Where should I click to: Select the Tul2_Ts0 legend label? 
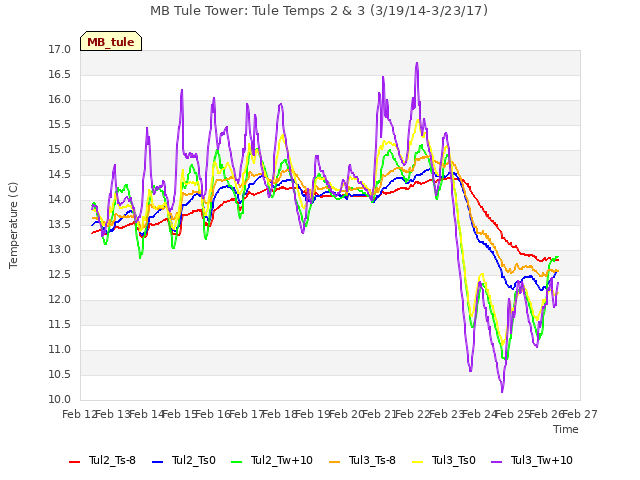pos(193,460)
